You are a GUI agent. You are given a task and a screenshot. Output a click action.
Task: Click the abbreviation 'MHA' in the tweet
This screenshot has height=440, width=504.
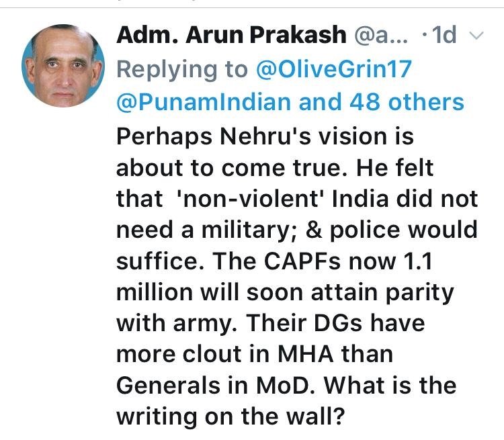pos(306,354)
